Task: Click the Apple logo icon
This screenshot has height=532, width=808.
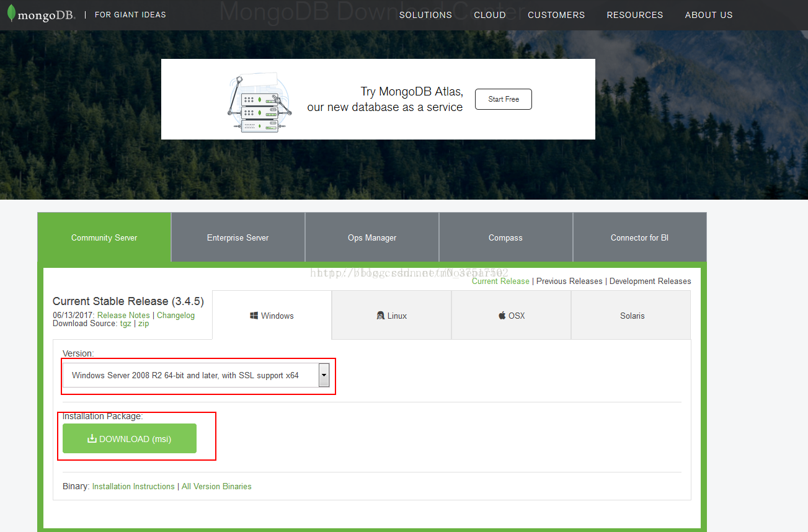Action: click(x=502, y=316)
